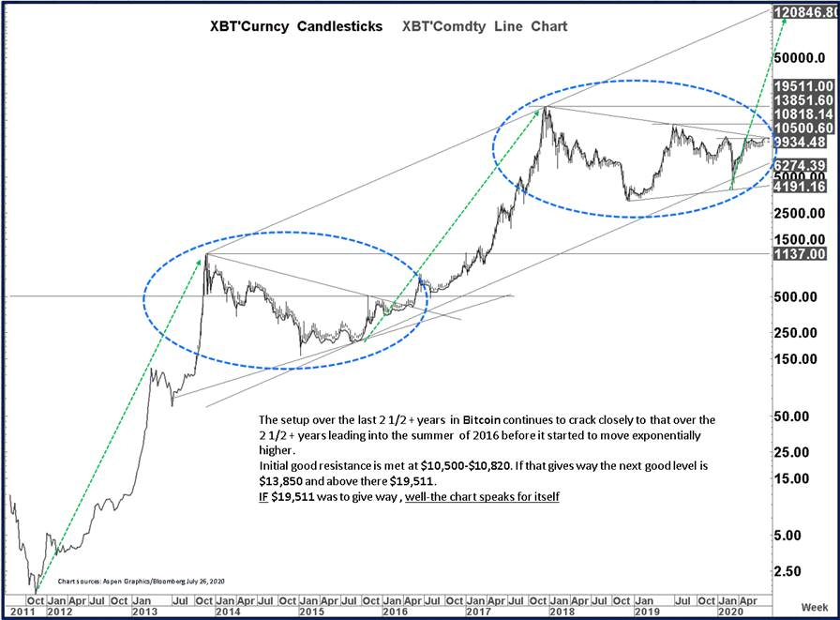Click the 2011 year label
The width and height of the screenshot is (840, 620).
(22, 612)
